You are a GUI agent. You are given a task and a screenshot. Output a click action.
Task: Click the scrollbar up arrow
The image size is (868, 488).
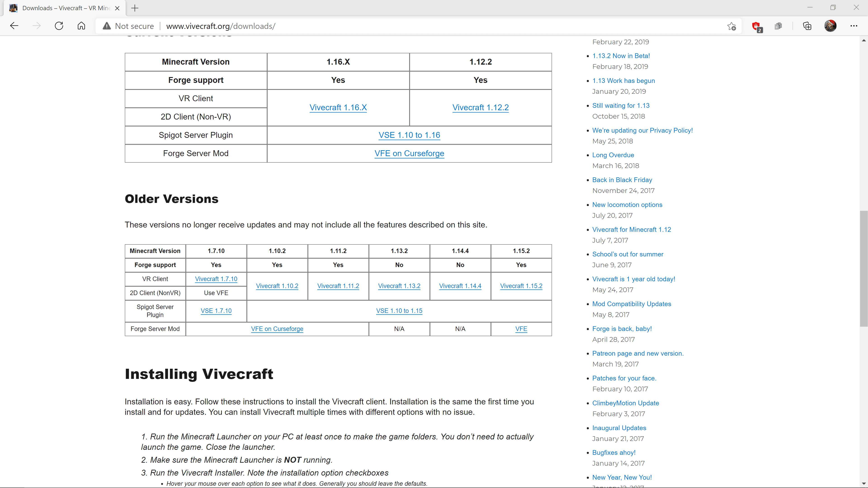[864, 40]
